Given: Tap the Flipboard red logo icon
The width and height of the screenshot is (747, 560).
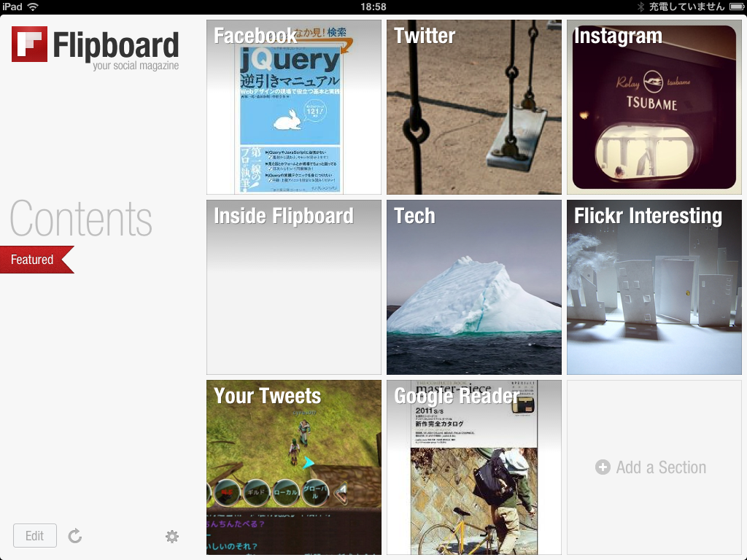Looking at the screenshot, I should pos(29,44).
